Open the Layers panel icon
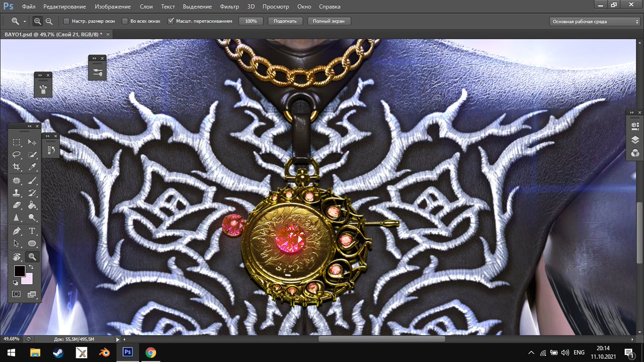 (x=635, y=140)
